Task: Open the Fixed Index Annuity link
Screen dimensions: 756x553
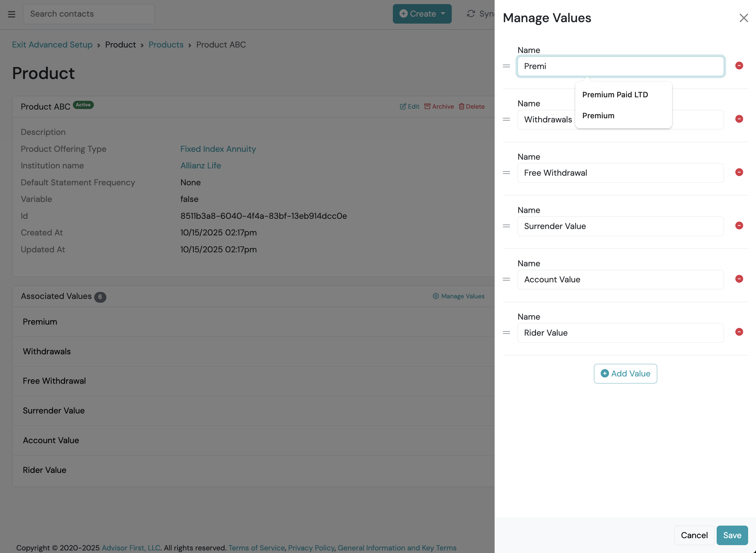Action: (x=218, y=149)
